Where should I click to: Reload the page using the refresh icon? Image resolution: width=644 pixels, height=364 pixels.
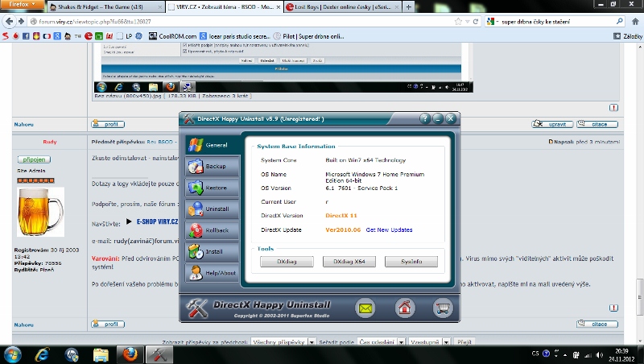tap(476, 22)
